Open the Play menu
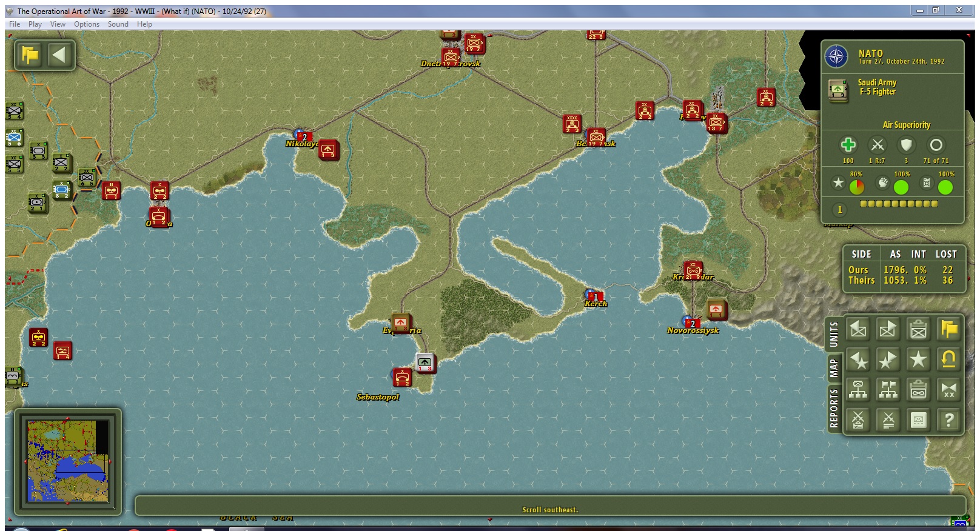Viewport: 980px width, 531px height. [x=35, y=24]
